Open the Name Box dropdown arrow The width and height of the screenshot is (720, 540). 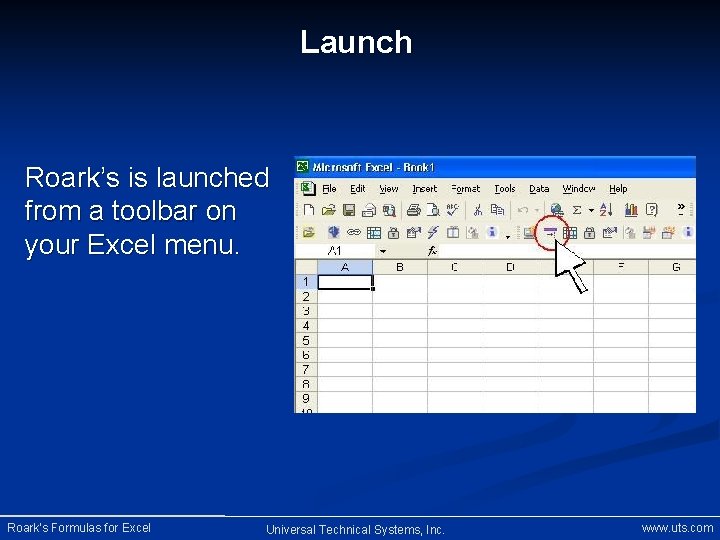(x=382, y=251)
